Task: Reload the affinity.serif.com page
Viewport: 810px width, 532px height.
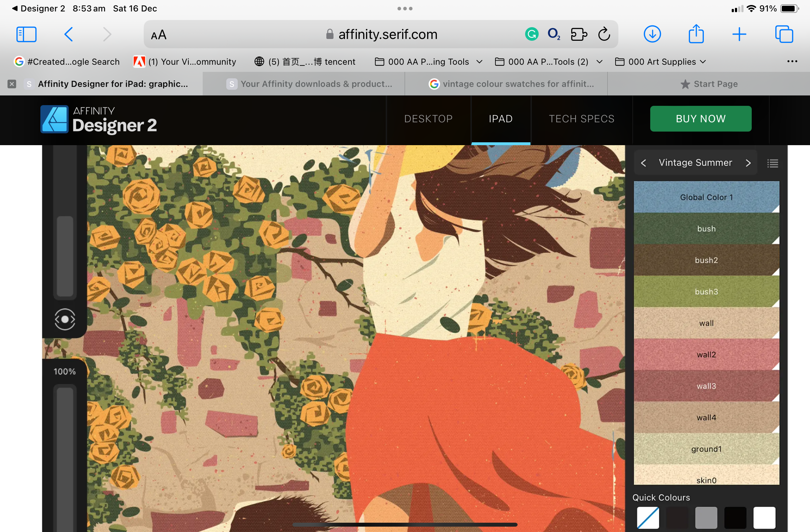Action: pyautogui.click(x=604, y=34)
